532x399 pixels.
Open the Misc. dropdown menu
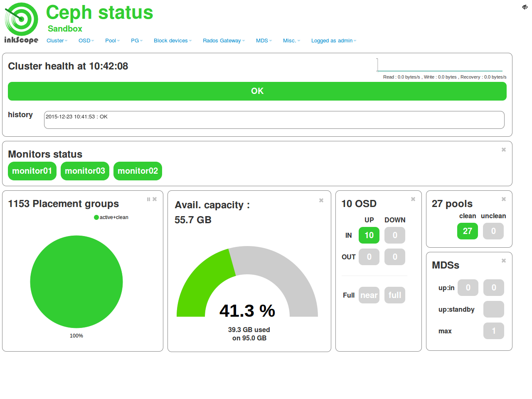(x=291, y=41)
